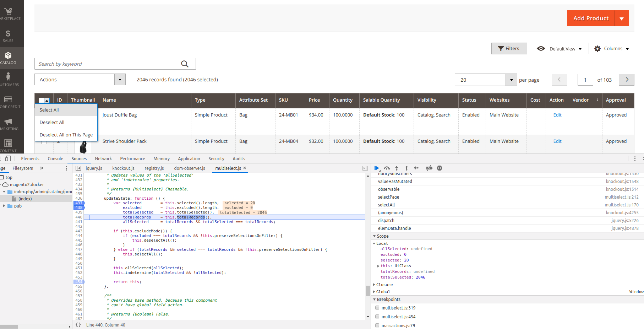The width and height of the screenshot is (644, 329).
Task: Resume script execution in the debugger
Action: point(377,168)
